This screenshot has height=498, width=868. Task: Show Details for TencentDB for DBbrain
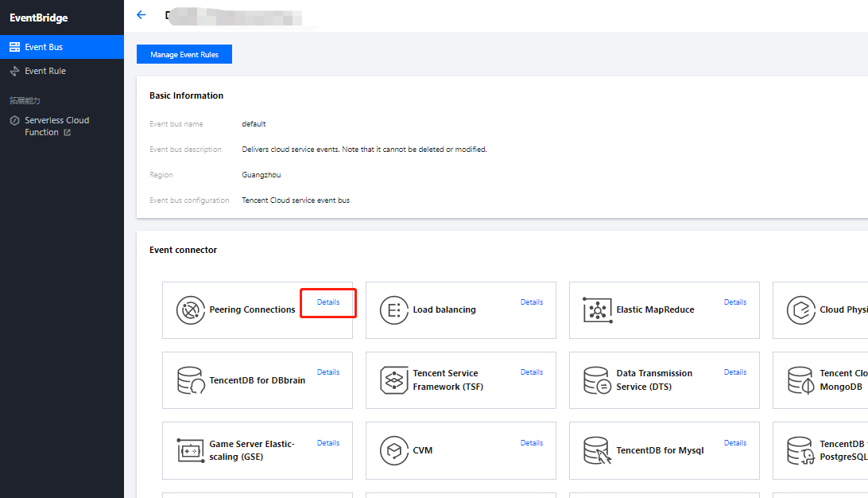[x=328, y=372]
